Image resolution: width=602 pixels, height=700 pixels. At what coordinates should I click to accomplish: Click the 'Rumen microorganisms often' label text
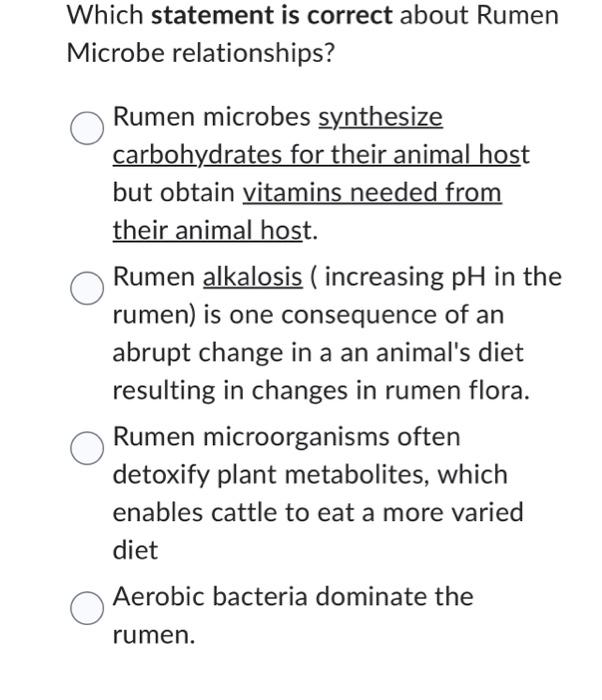point(286,437)
